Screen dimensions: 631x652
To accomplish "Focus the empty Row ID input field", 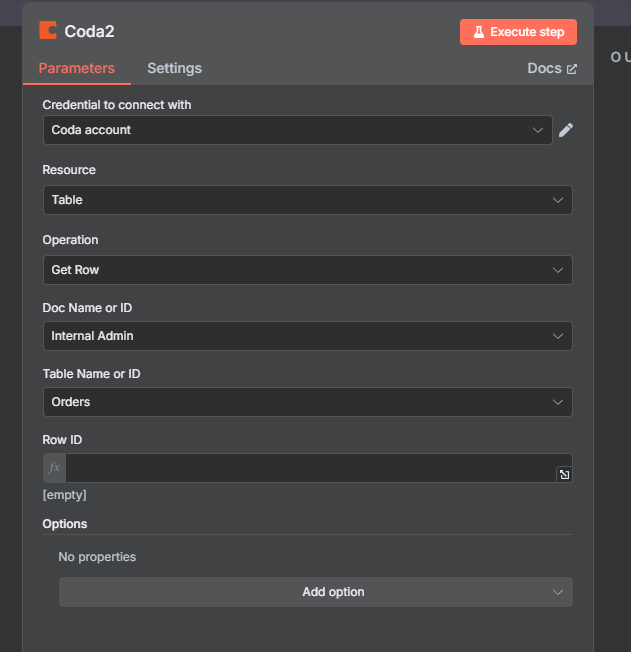I will point(311,468).
